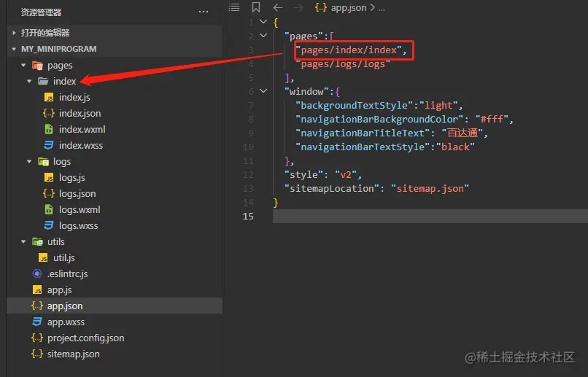
Task: Open logs.wxss in the explorer
Action: click(x=78, y=225)
